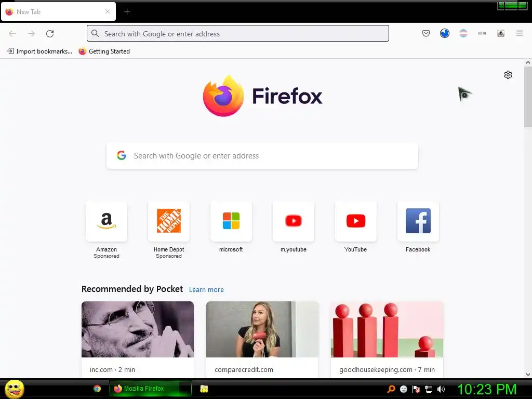The height and width of the screenshot is (399, 532).
Task: Select the New Tab tab
Action: coord(58,11)
